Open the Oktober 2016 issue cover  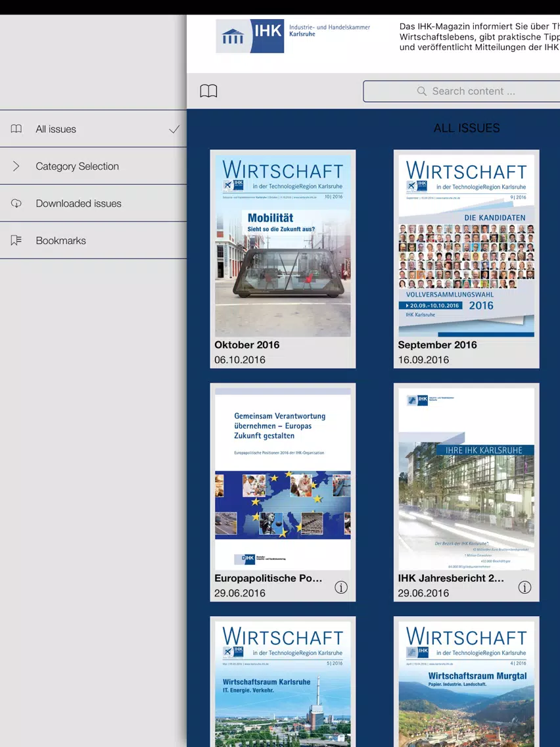pyautogui.click(x=283, y=246)
